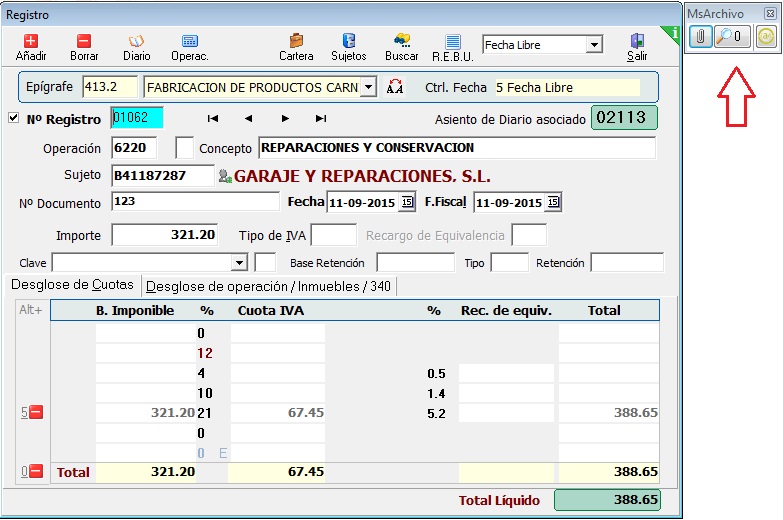Click the Recargo de Equivalencia field

(529, 235)
